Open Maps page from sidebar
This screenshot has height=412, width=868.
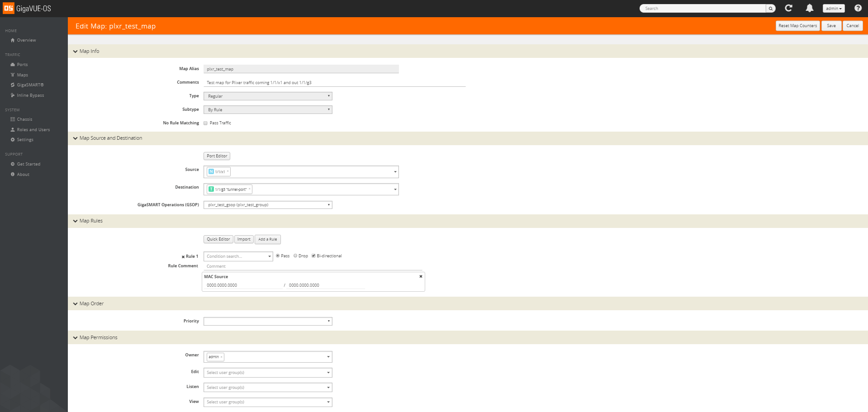click(x=23, y=75)
